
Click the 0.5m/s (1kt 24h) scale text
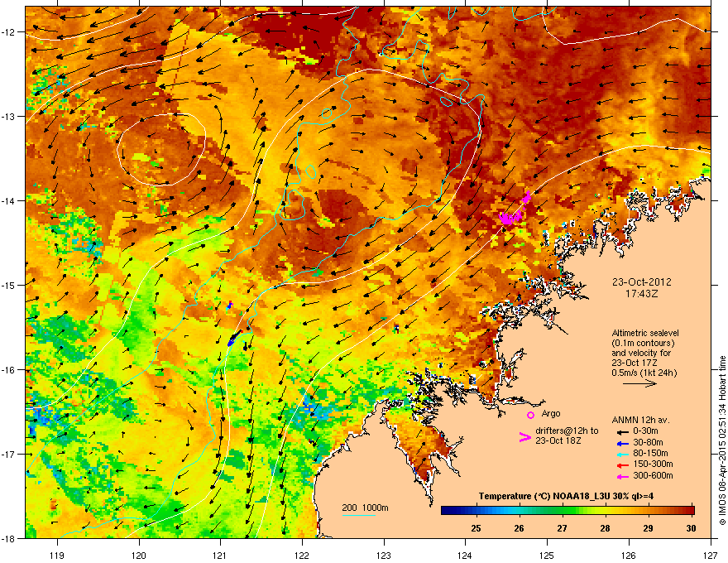pyautogui.click(x=644, y=373)
